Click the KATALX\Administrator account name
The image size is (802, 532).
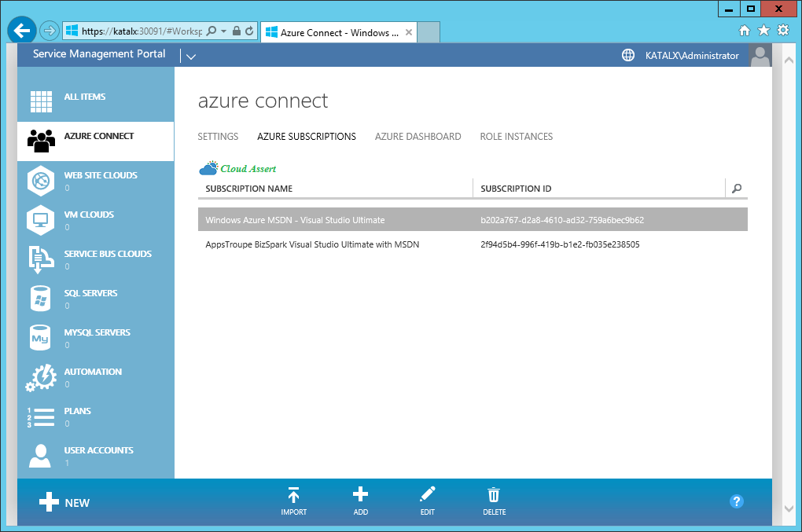692,56
